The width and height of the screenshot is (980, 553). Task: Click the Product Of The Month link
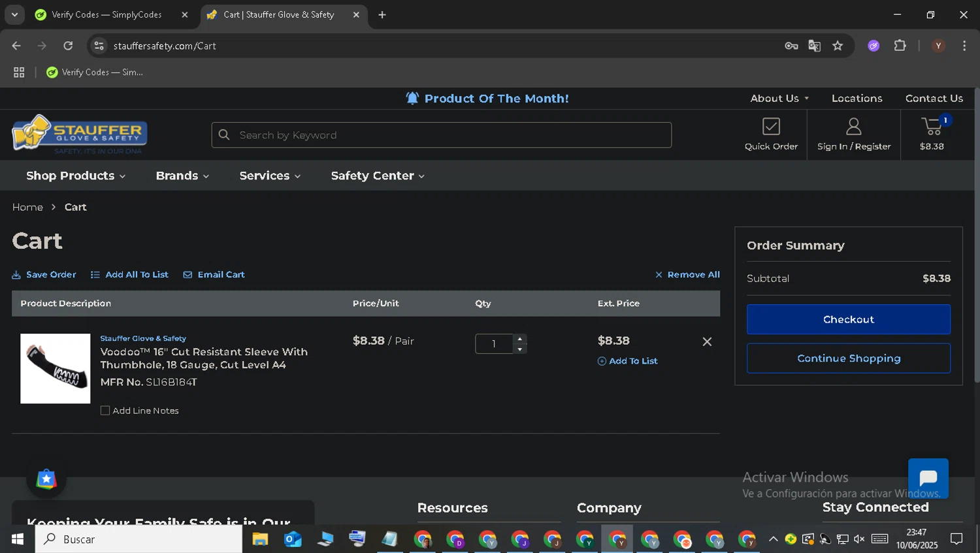[497, 98]
